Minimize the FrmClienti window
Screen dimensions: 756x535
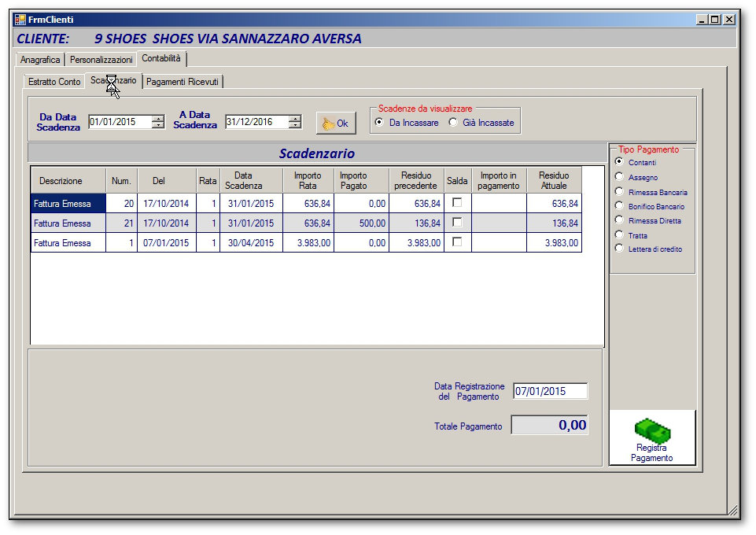click(x=702, y=20)
